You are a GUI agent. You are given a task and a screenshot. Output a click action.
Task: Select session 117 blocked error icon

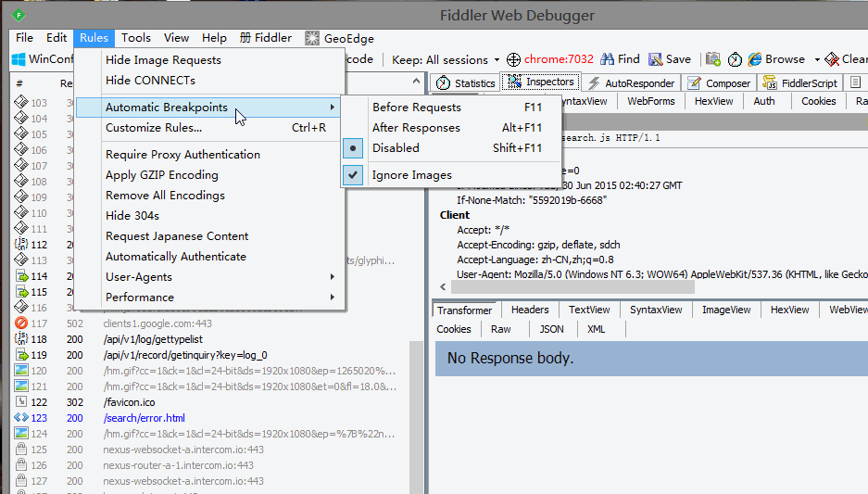[21, 323]
